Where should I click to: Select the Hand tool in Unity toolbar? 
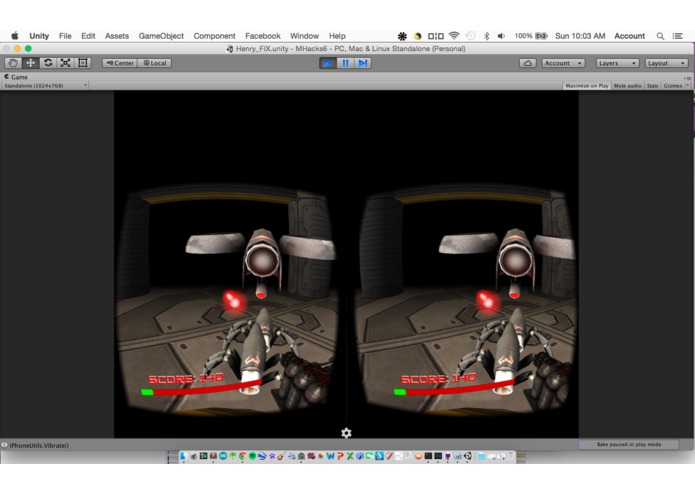pyautogui.click(x=13, y=63)
